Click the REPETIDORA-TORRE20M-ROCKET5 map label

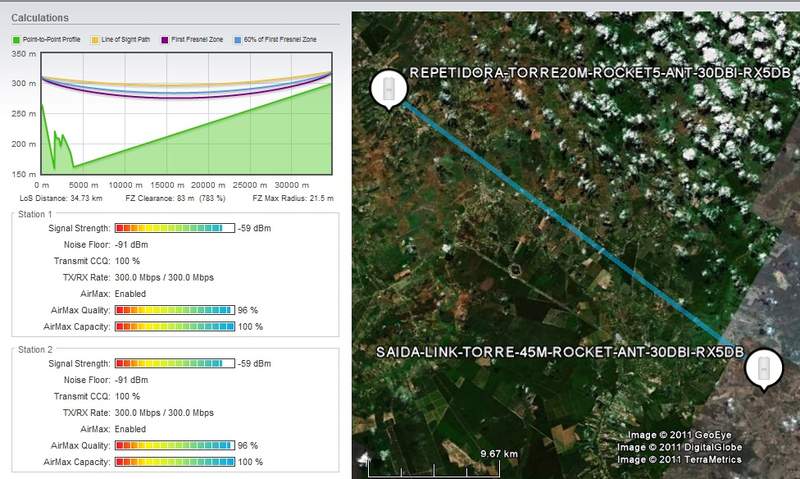(600, 73)
